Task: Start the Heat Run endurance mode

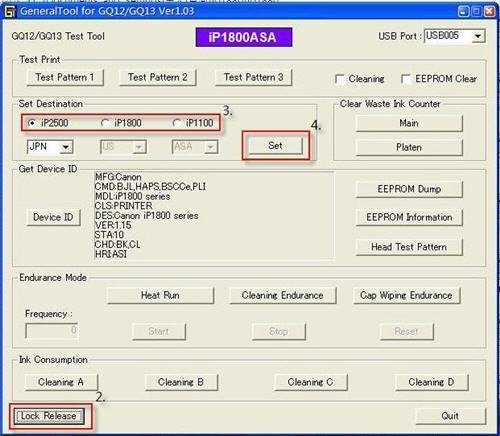Action: pyautogui.click(x=160, y=295)
